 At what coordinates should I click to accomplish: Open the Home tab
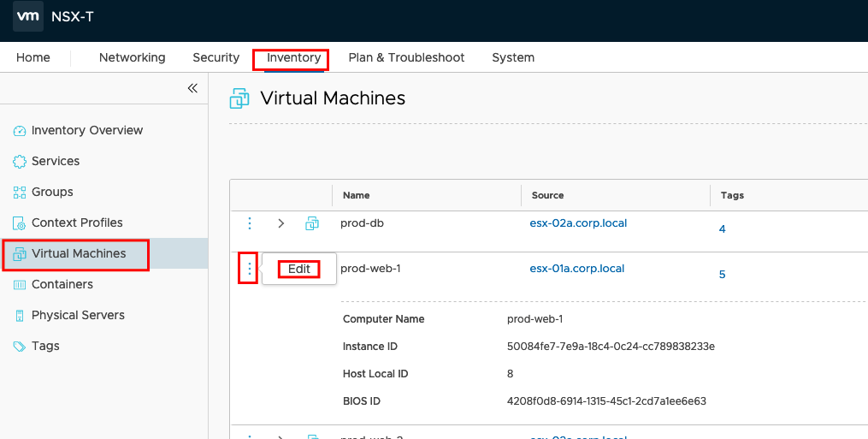(x=33, y=57)
